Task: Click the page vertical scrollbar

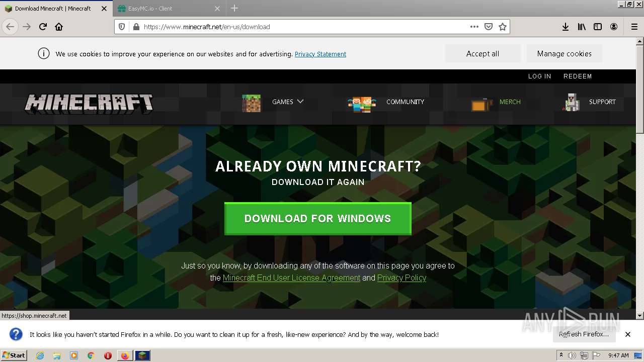Action: coord(640,89)
